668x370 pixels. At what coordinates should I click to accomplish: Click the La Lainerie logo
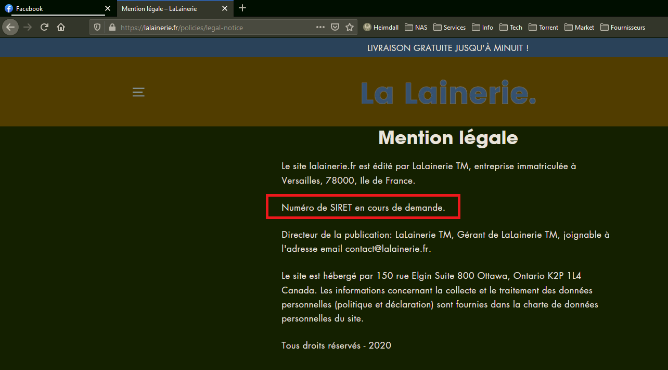coord(448,92)
